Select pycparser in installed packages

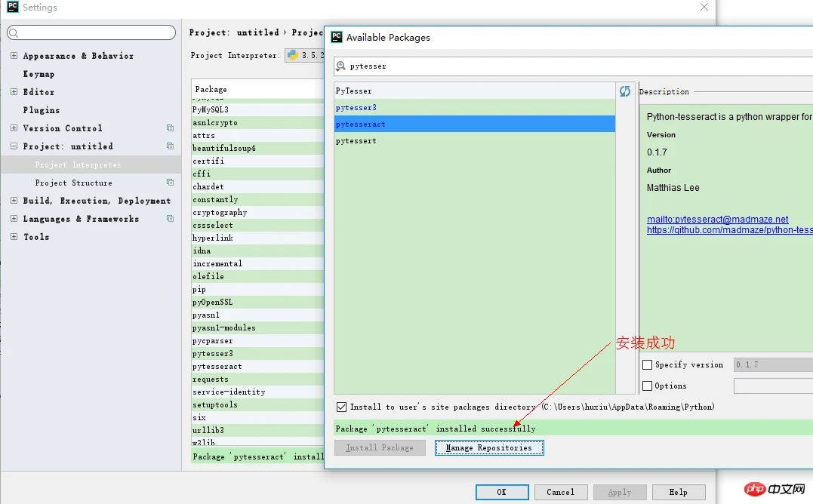click(x=257, y=341)
